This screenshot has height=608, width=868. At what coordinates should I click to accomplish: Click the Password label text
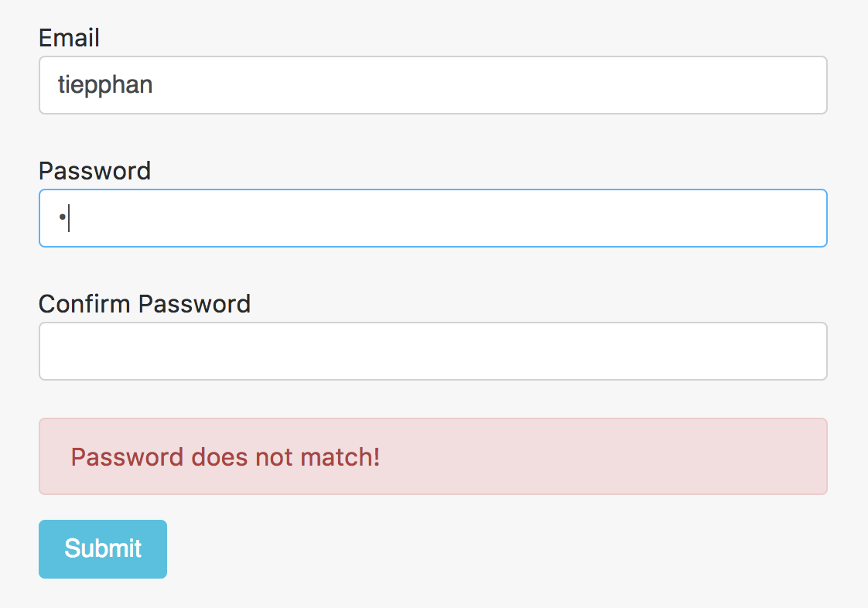[94, 171]
